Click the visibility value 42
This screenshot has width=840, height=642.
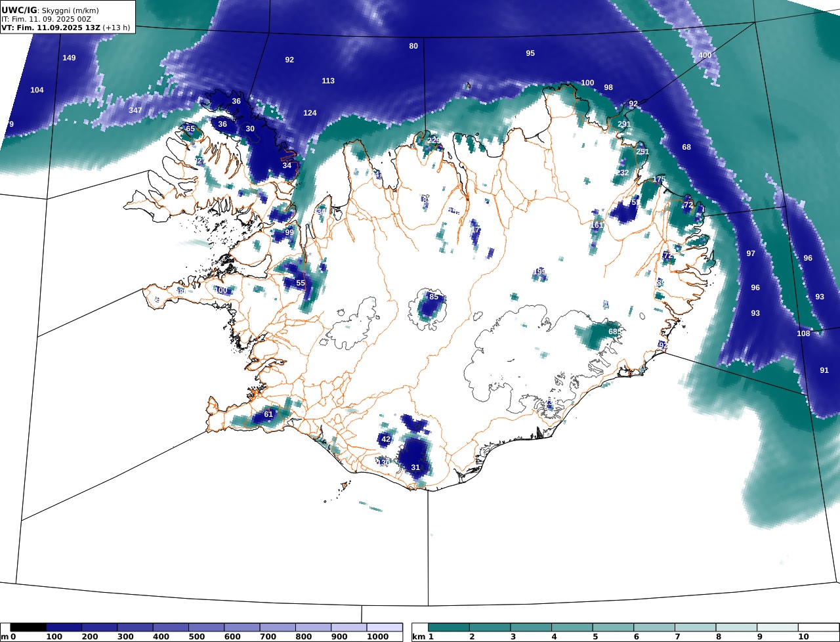point(386,439)
